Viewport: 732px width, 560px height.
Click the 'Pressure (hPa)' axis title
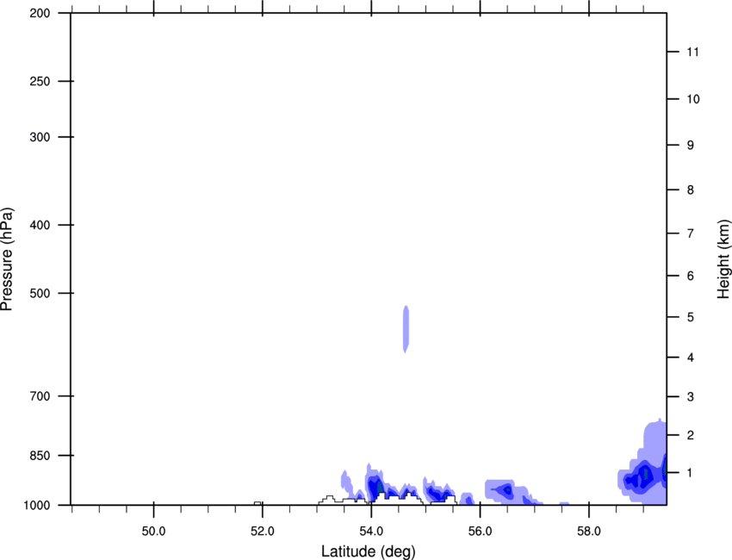pyautogui.click(x=7, y=259)
